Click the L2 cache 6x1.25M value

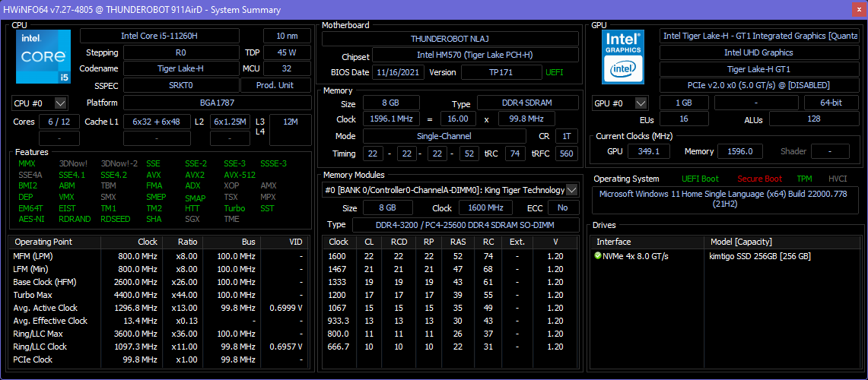click(230, 122)
